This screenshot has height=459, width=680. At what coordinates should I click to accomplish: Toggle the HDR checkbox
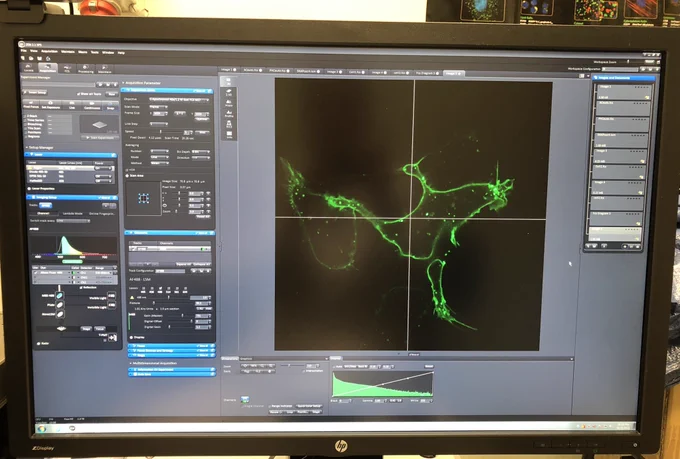(x=127, y=170)
